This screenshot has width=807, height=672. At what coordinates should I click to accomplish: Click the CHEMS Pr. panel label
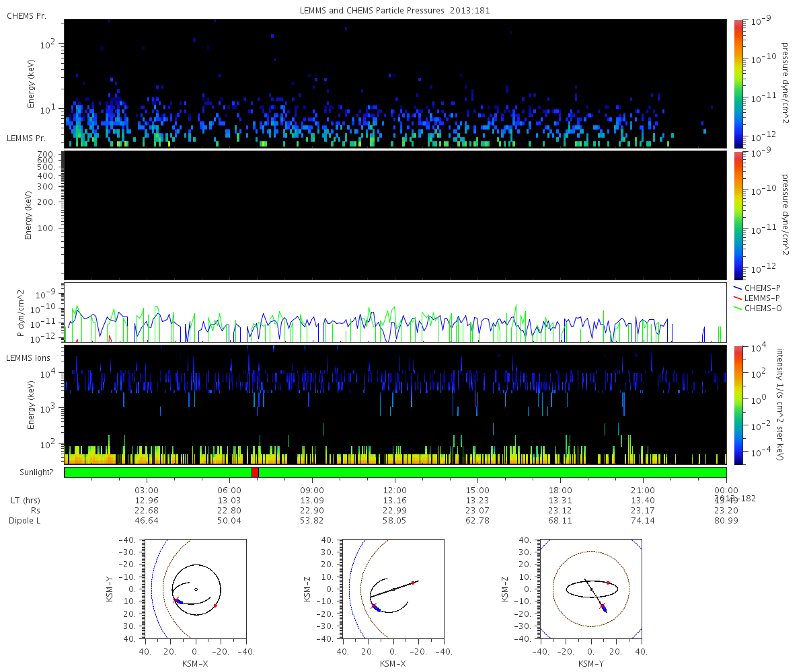26,15
